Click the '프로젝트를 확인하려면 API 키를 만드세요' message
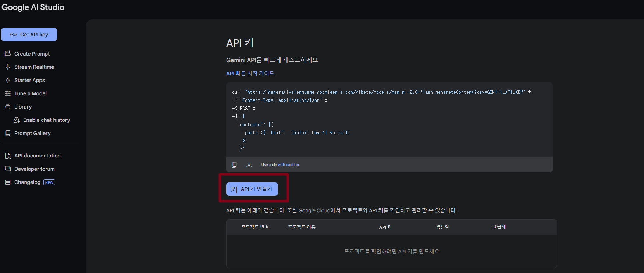644x273 pixels. tap(391, 252)
